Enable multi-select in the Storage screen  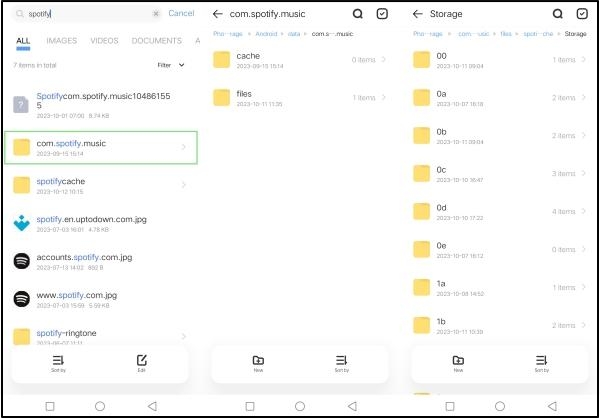(582, 14)
